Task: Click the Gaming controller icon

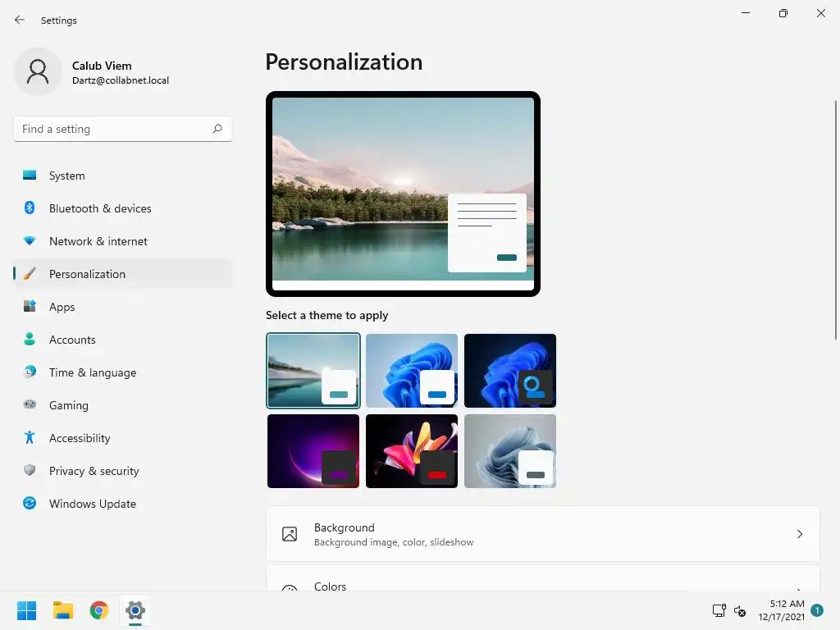Action: (x=30, y=404)
